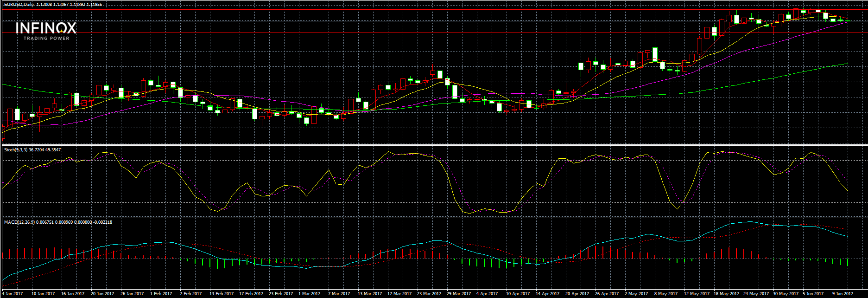
Task: Click the 1 Mar 2017 date label
Action: click(x=309, y=294)
